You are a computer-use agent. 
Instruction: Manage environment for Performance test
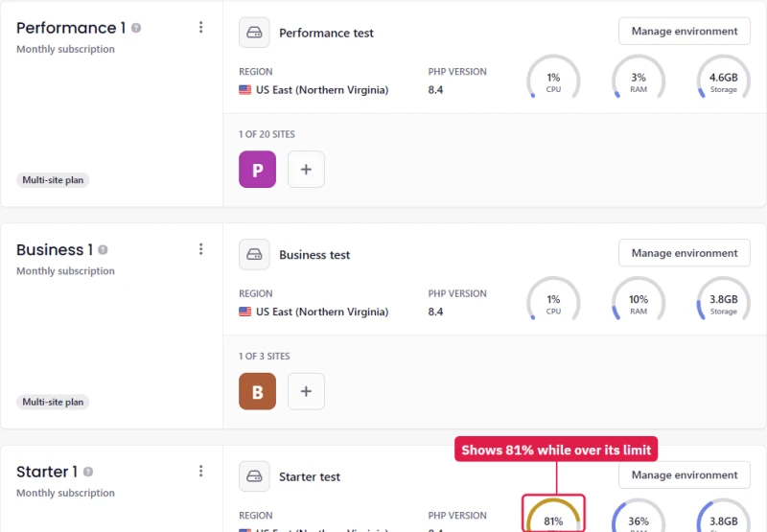pos(685,32)
